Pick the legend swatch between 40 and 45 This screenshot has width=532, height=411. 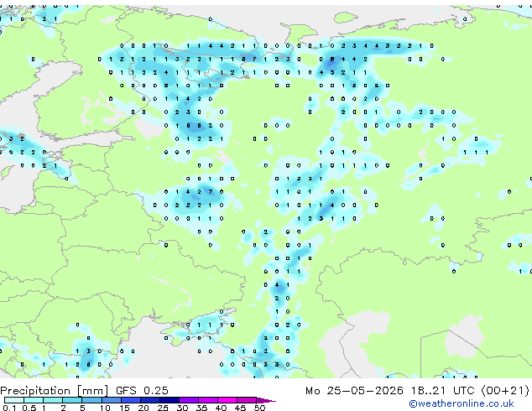[227, 400]
